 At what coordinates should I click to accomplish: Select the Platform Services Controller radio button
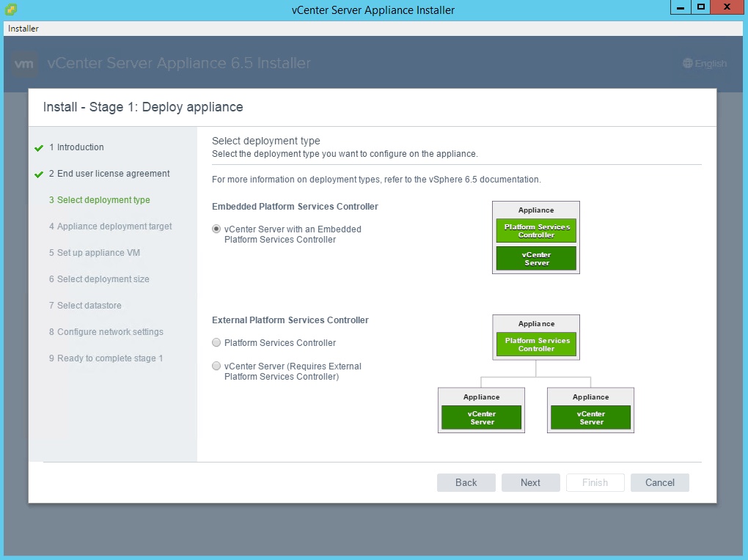coord(216,343)
